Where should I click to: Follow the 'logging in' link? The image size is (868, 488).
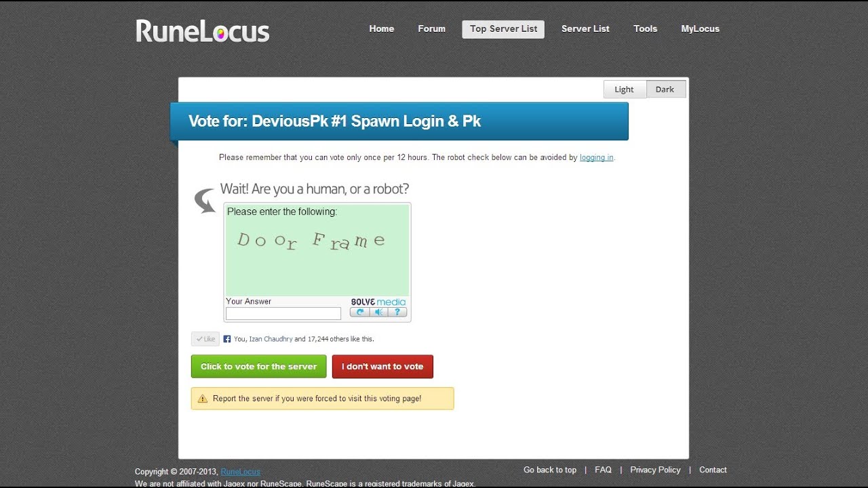pos(597,157)
